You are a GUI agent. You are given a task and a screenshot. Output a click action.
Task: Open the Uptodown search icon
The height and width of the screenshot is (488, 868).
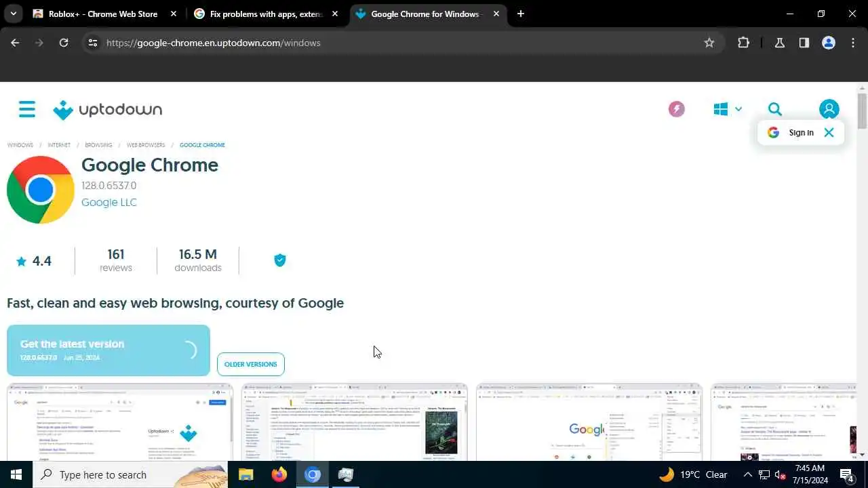(775, 109)
